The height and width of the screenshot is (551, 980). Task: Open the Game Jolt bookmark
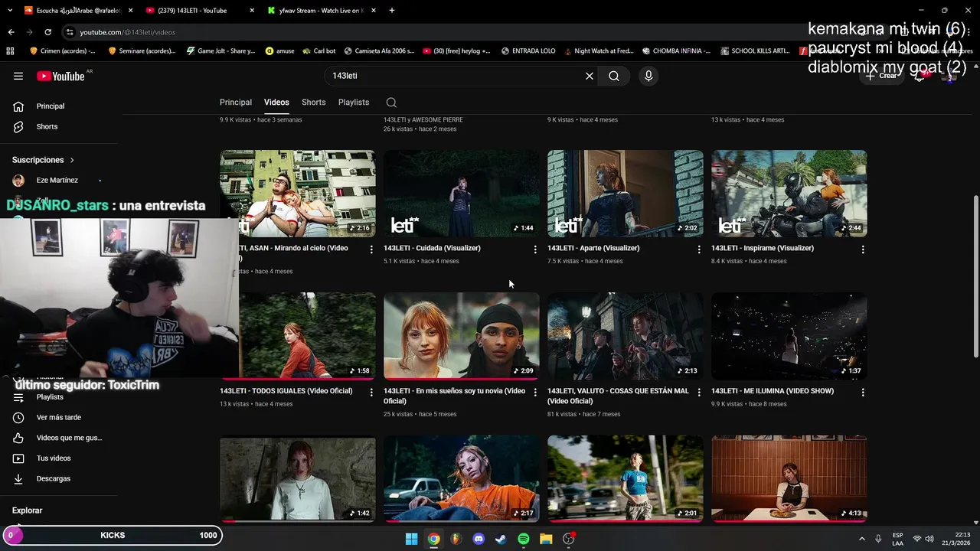tap(220, 51)
